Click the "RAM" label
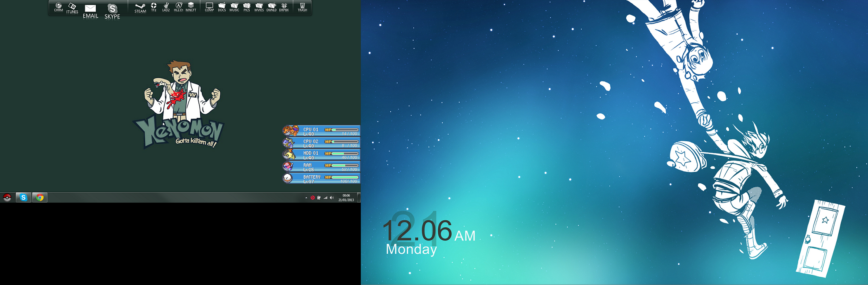The height and width of the screenshot is (285, 868). [307, 165]
